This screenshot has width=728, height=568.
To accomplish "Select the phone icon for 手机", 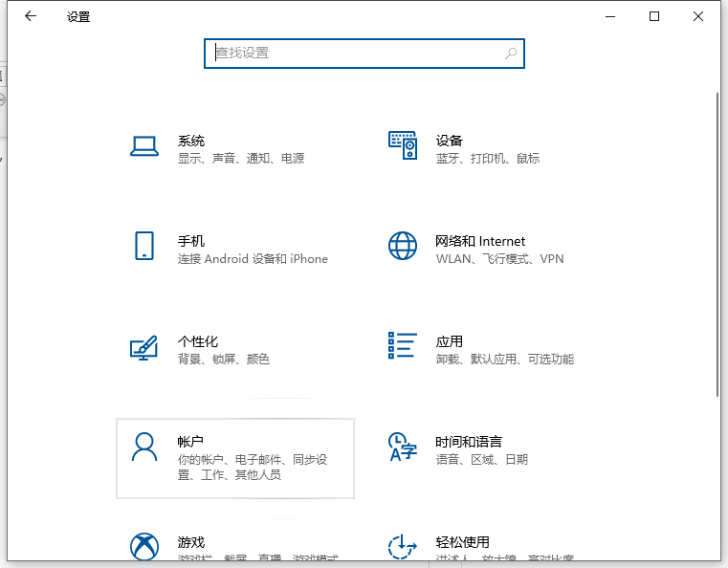I will [143, 247].
